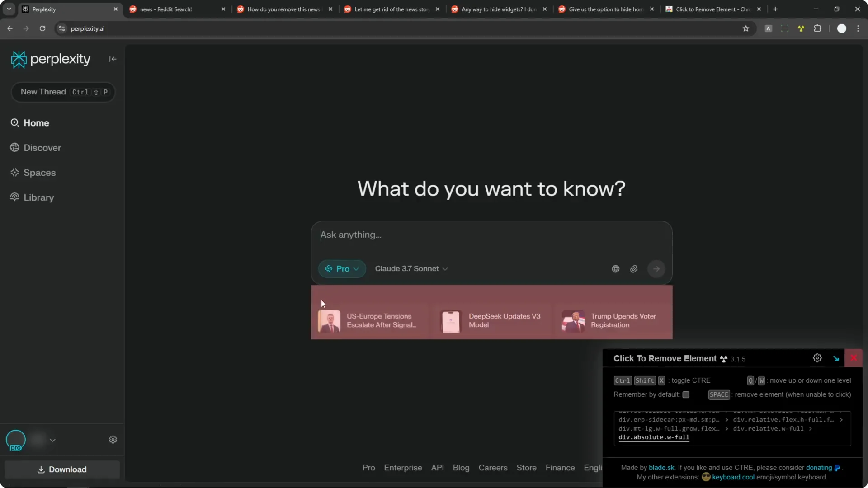Open the Library section
The width and height of the screenshot is (868, 488).
38,197
